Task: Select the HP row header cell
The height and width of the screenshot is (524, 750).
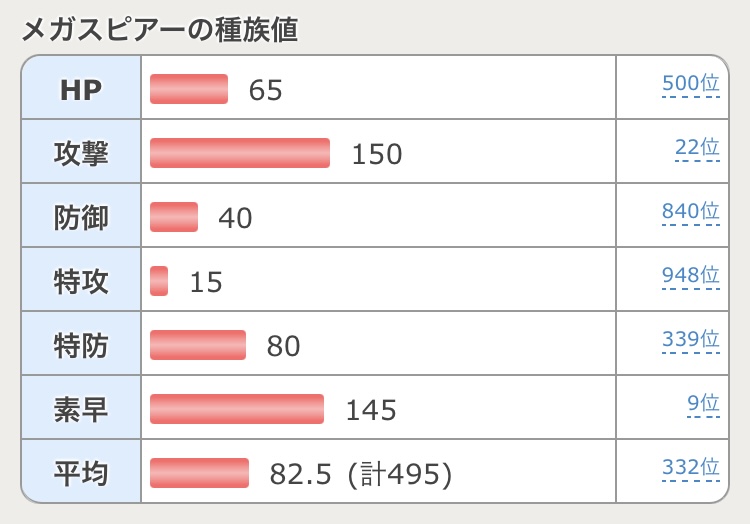Action: coord(81,89)
